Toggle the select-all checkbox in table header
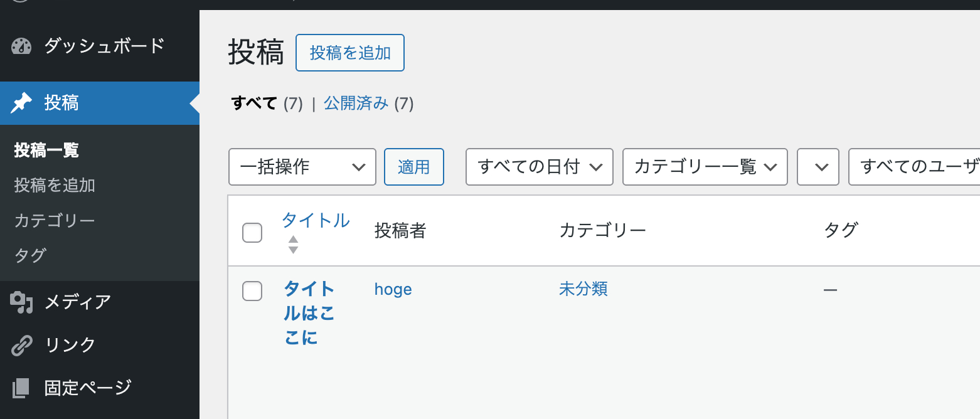Screen dimensions: 980x419 click(252, 232)
